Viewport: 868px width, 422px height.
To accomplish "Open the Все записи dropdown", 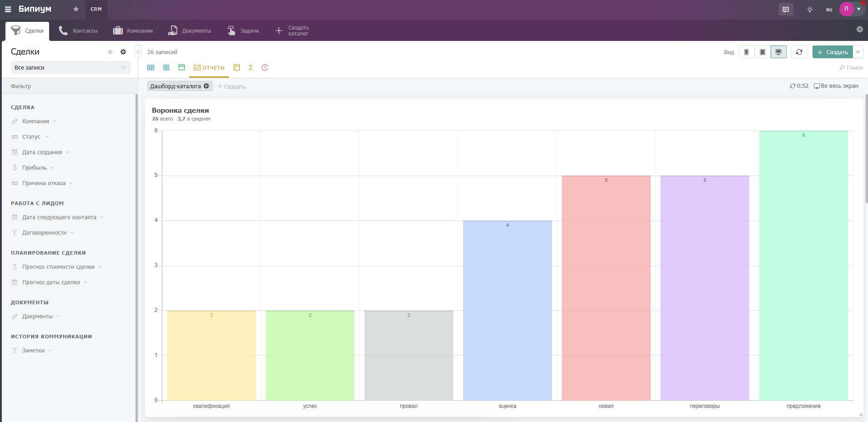I will click(70, 68).
